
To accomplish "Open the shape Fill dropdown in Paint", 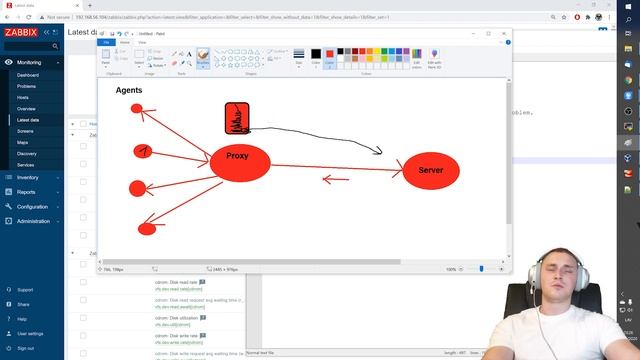I will [x=274, y=59].
